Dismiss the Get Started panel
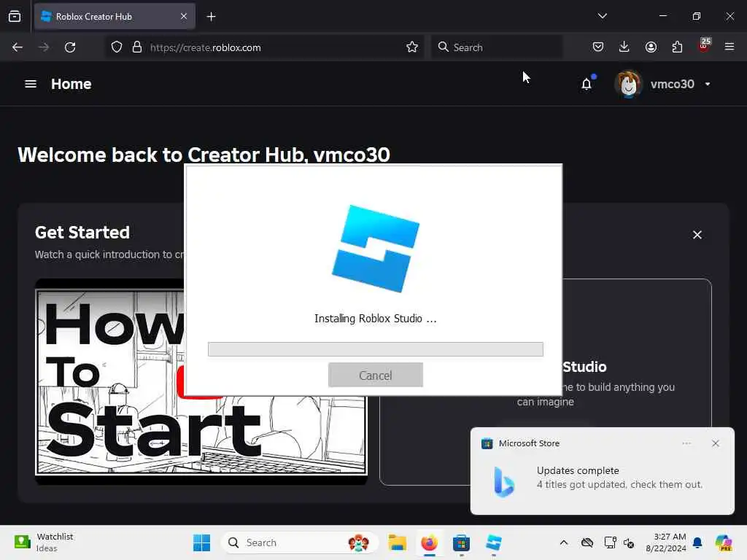This screenshot has height=560, width=747. pyautogui.click(x=697, y=235)
